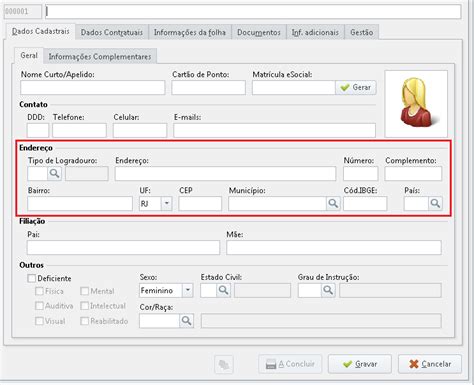Toggle the Física checkbox
Screen dimensions: 474x385
pyautogui.click(x=39, y=291)
